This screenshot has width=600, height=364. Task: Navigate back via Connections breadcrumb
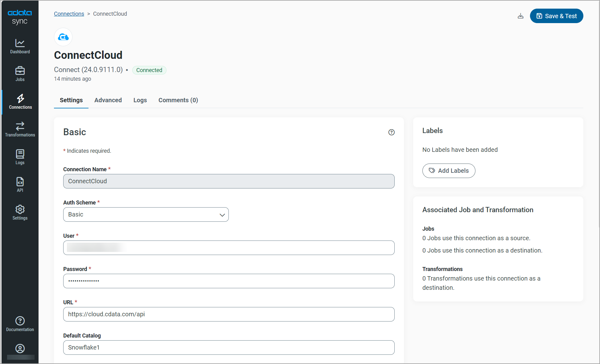pyautogui.click(x=69, y=14)
